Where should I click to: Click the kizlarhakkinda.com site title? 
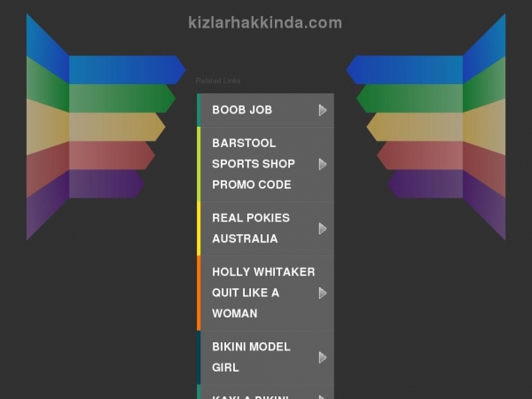coord(265,23)
